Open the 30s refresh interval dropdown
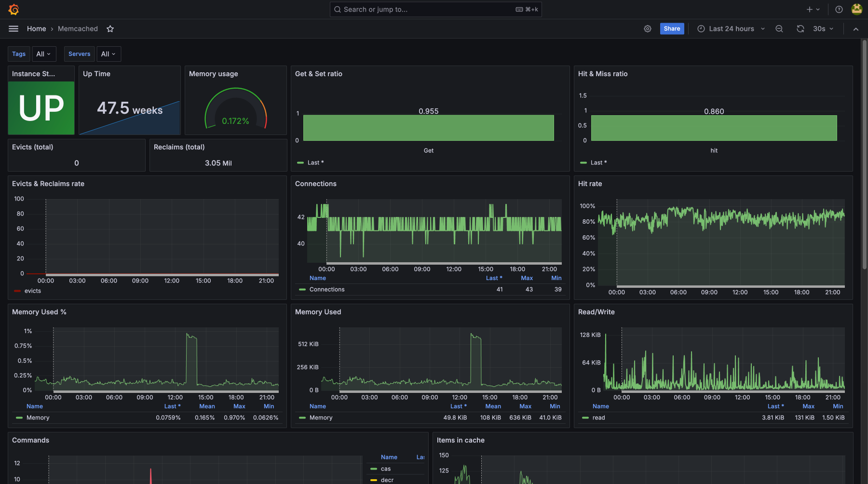 823,29
